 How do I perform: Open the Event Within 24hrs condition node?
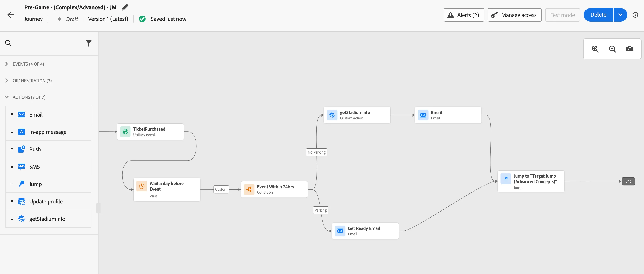coord(274,189)
